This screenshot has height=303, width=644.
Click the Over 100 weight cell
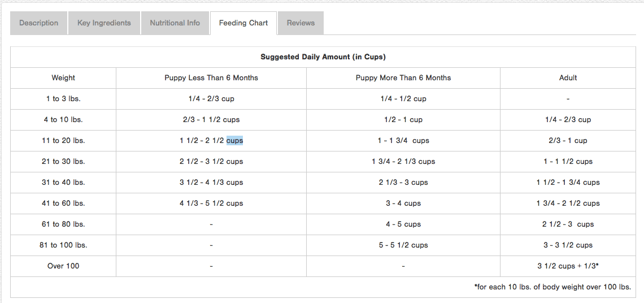point(63,266)
